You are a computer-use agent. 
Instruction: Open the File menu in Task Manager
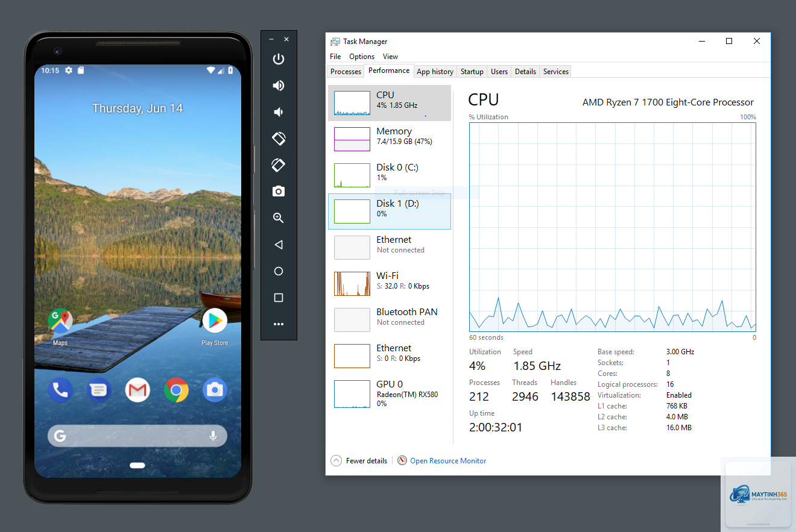(x=335, y=56)
